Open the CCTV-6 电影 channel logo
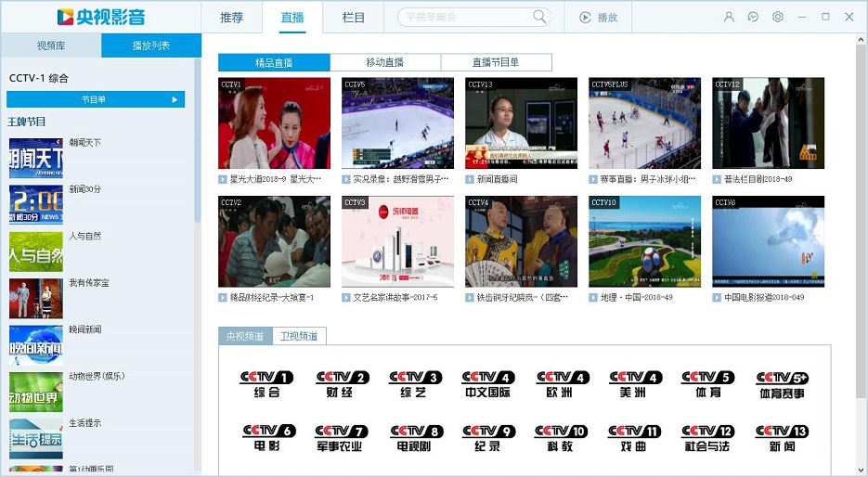Screen dimensions: 868x477 click(268, 438)
